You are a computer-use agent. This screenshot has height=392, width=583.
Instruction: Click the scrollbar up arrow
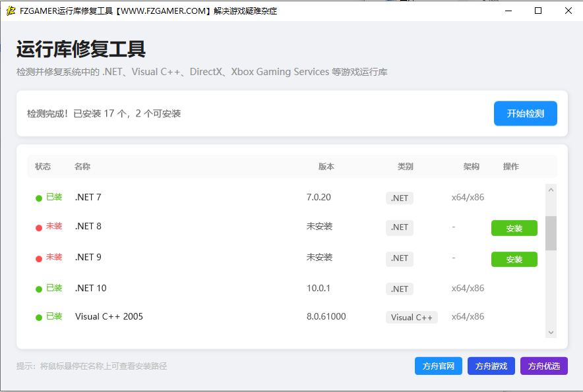[551, 190]
